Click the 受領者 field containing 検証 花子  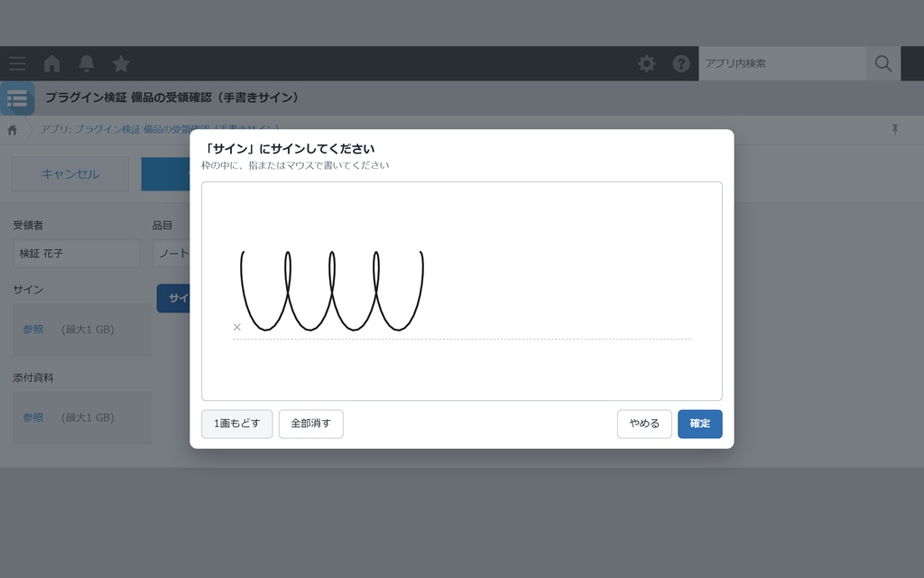[77, 254]
